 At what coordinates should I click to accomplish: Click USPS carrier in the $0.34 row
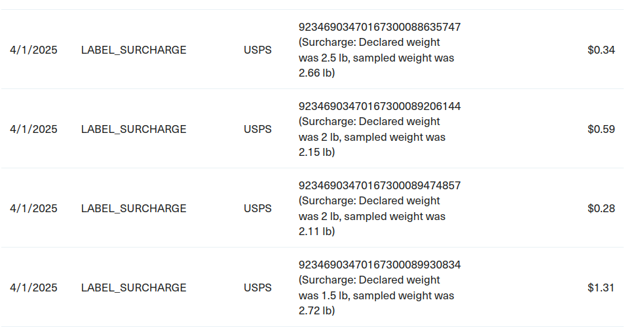pyautogui.click(x=257, y=50)
